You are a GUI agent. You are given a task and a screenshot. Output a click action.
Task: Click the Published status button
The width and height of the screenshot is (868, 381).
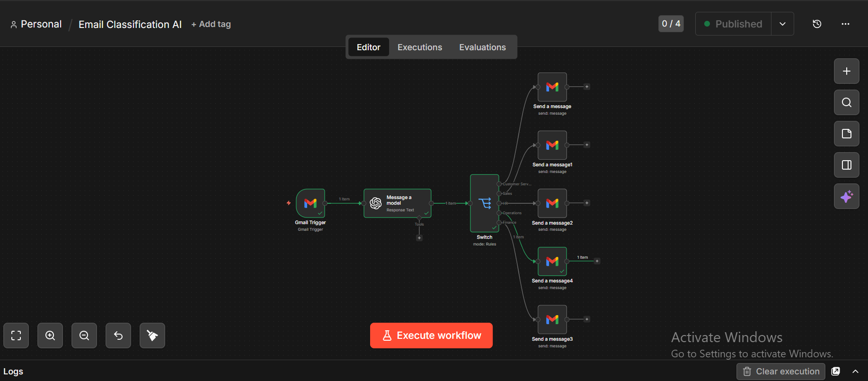pos(733,24)
